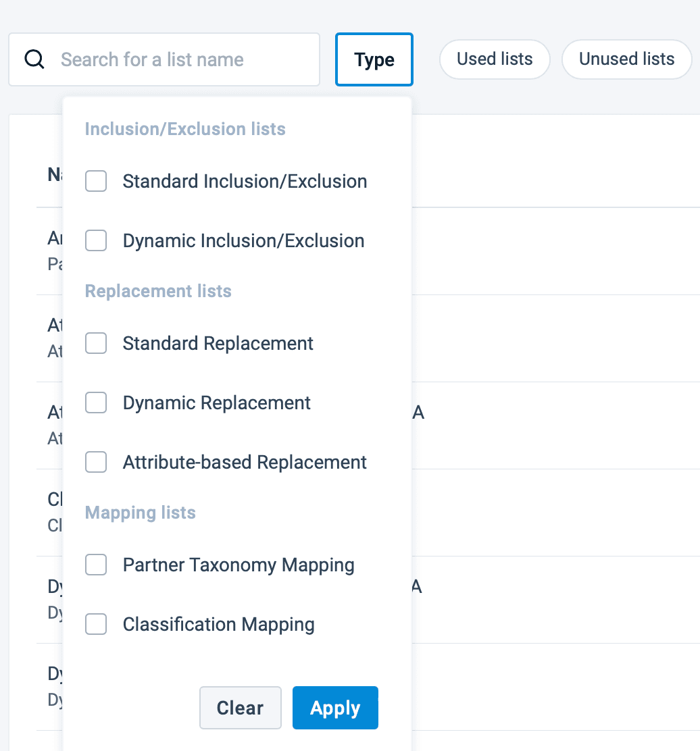Sort by the partially hidden Name column header
This screenshot has height=751, width=700.
click(x=54, y=175)
